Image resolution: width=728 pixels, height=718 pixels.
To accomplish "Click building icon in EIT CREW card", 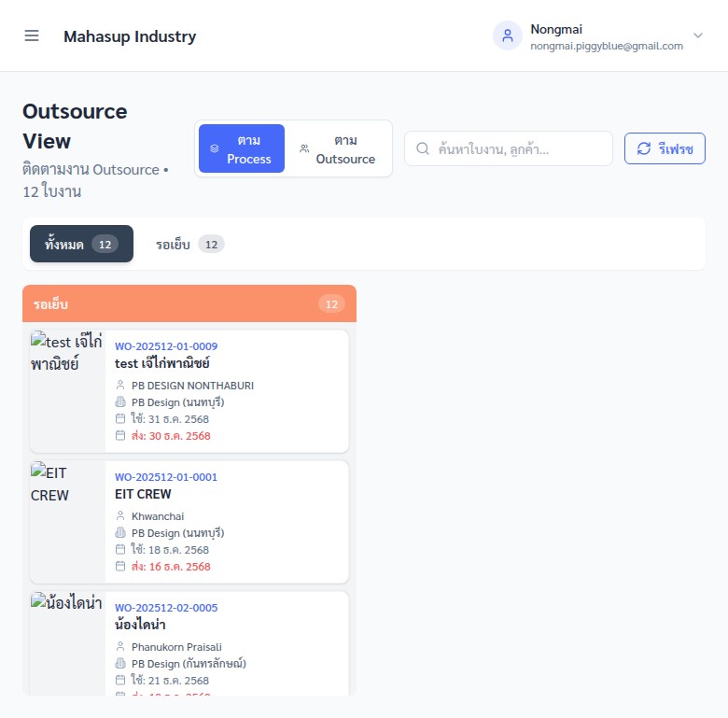I will (x=120, y=533).
